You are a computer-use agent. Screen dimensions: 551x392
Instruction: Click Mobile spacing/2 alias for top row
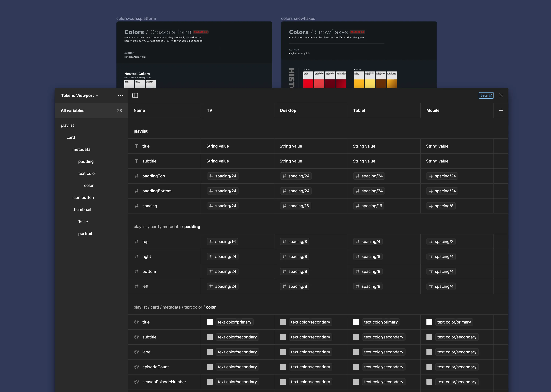pyautogui.click(x=441, y=242)
